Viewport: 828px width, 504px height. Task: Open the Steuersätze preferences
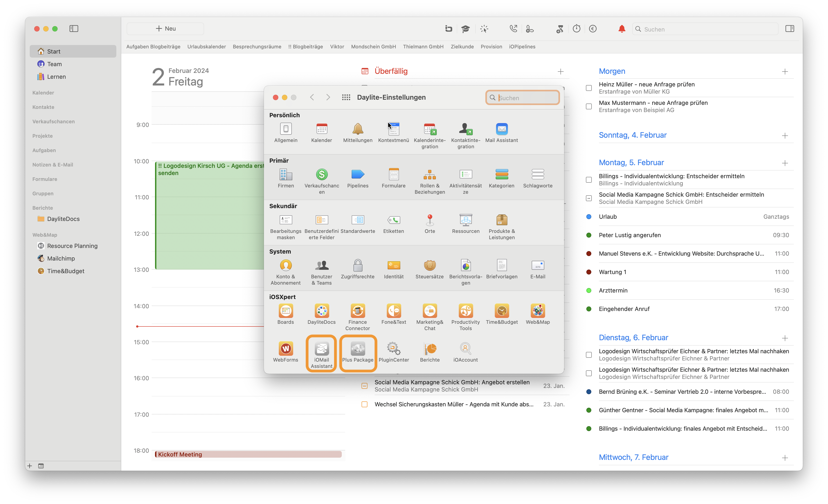pos(430,269)
